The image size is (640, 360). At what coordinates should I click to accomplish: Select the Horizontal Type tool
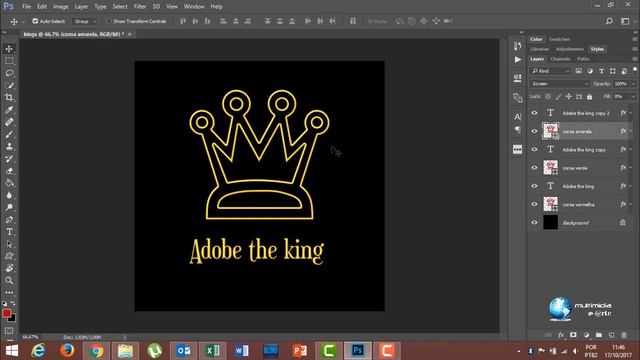pos(9,232)
